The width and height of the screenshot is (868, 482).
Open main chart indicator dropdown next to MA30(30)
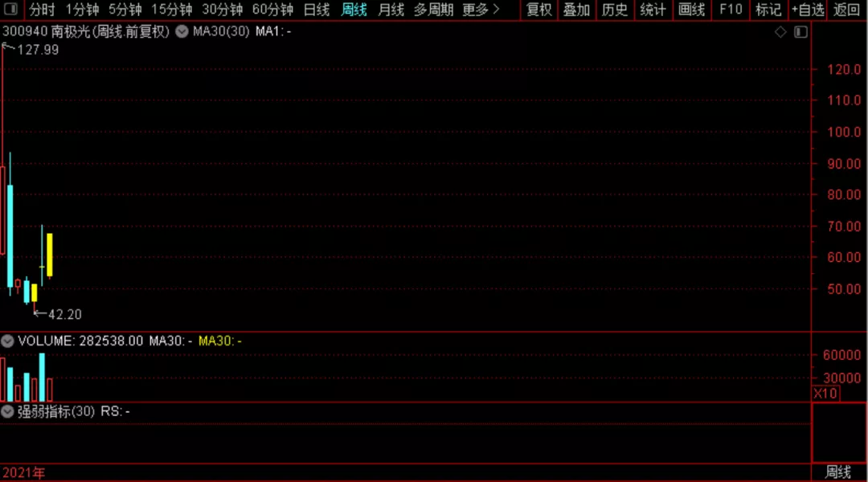pos(182,31)
